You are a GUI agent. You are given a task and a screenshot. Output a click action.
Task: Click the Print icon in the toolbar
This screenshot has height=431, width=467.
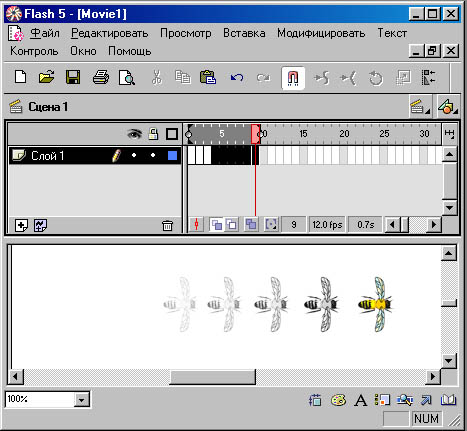101,77
